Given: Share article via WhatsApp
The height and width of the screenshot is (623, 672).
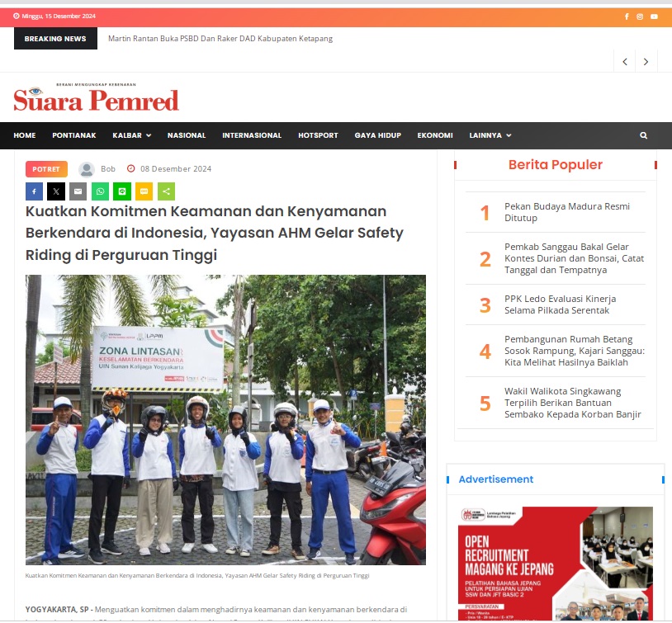Looking at the screenshot, I should tap(100, 191).
